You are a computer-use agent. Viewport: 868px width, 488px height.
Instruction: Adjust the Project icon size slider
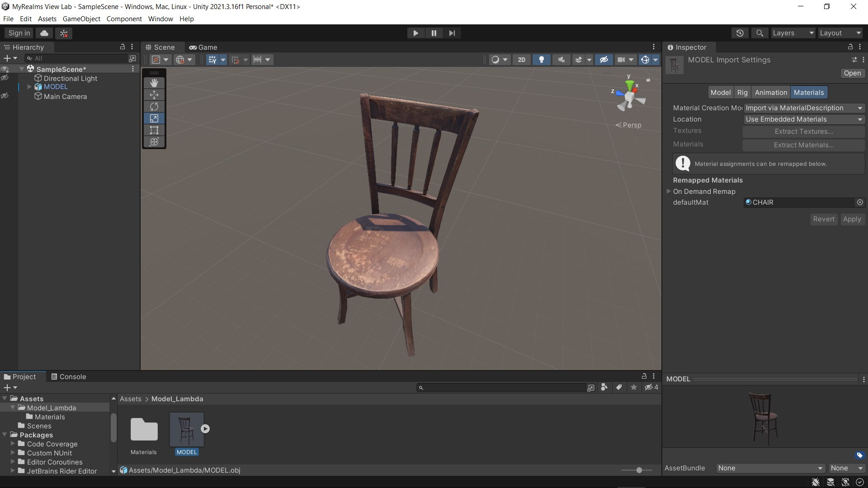coord(637,470)
